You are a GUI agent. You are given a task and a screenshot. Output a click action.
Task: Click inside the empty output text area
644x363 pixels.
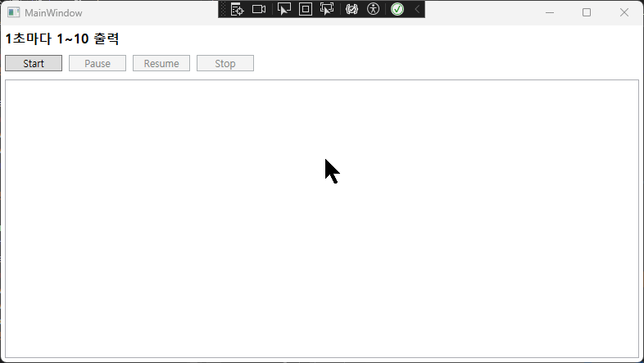click(x=322, y=219)
